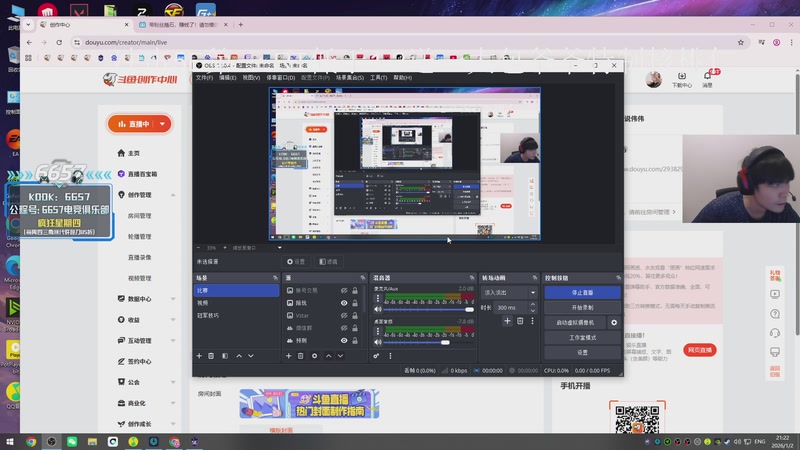
Task: Open WeChat from the taskbar
Action: click(72, 442)
